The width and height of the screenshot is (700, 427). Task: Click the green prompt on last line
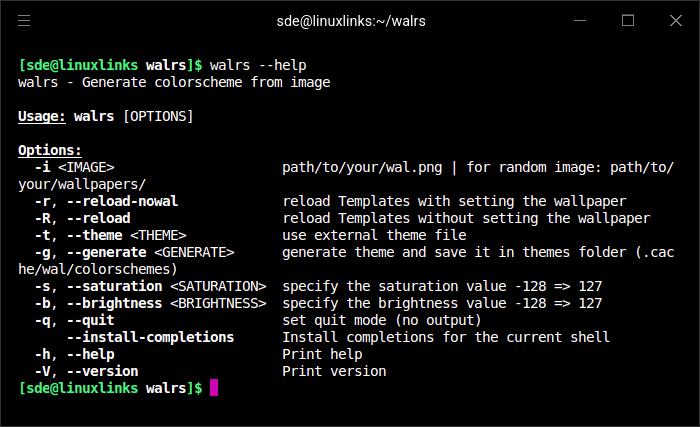[110, 388]
